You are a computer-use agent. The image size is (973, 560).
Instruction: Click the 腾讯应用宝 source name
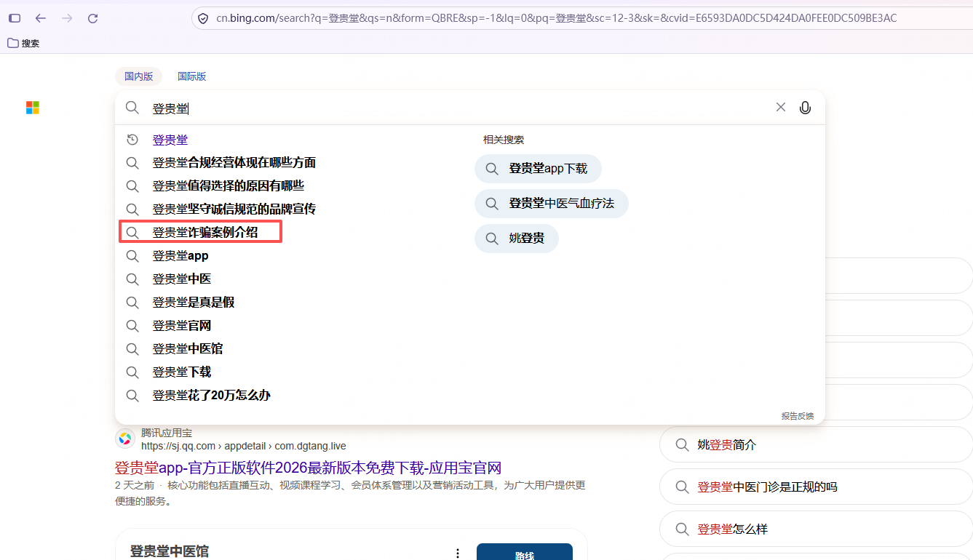167,433
